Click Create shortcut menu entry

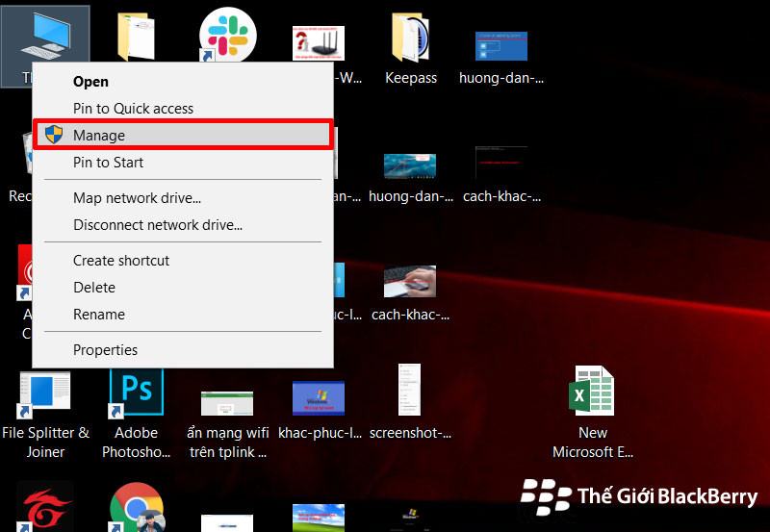tap(121, 261)
